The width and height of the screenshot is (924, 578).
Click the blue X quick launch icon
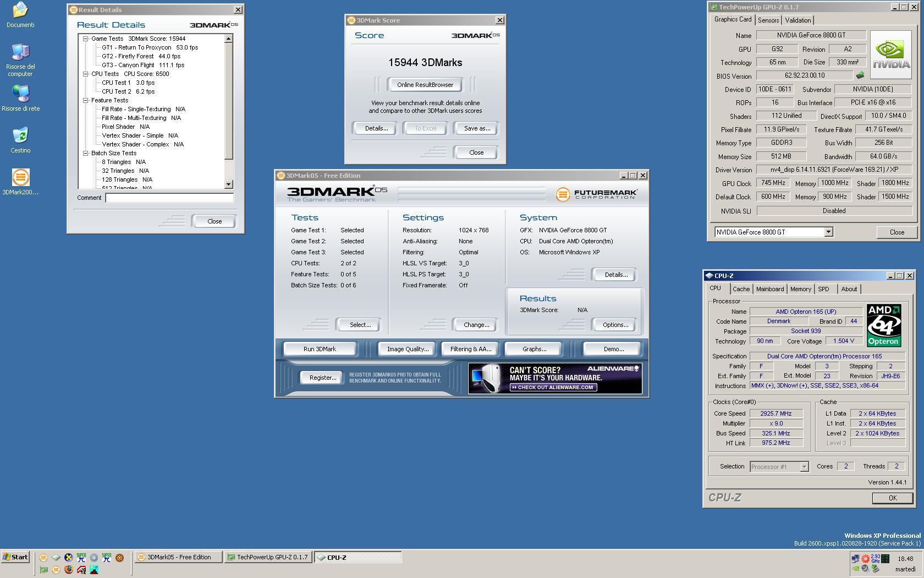(68, 558)
